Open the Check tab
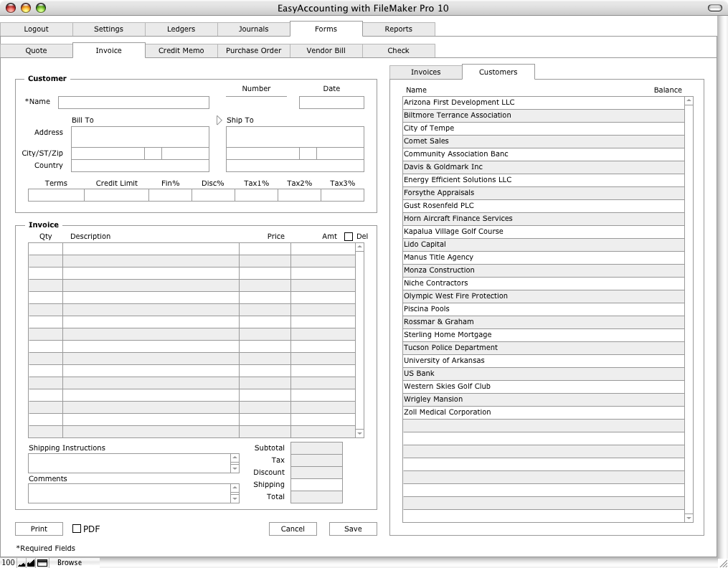Viewport: 728px width, 568px height. (398, 51)
